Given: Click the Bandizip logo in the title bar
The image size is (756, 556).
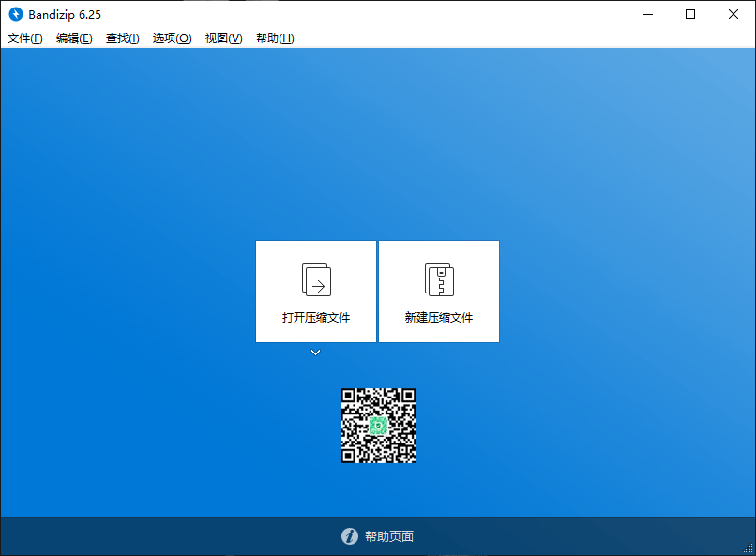Looking at the screenshot, I should click(16, 14).
